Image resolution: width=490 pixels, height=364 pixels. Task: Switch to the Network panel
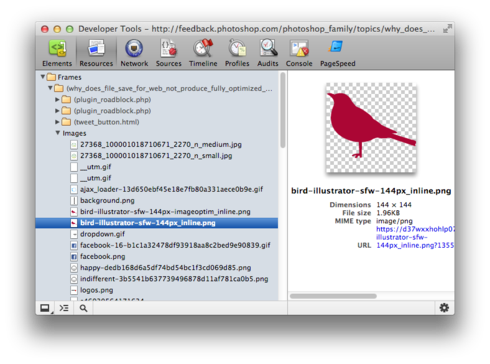(x=134, y=53)
